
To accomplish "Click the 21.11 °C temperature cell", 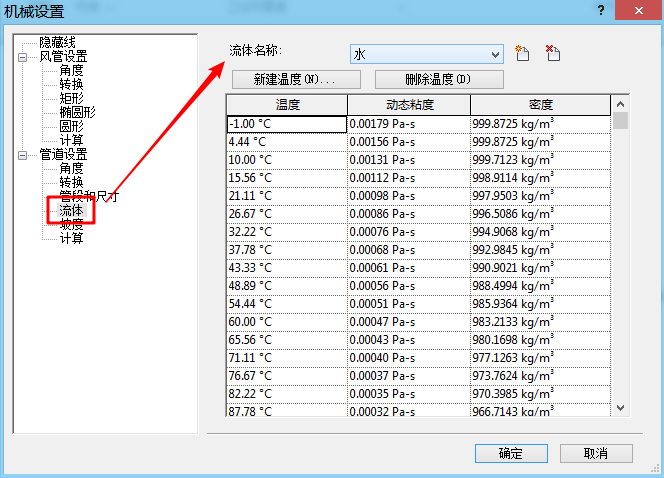I will (287, 196).
